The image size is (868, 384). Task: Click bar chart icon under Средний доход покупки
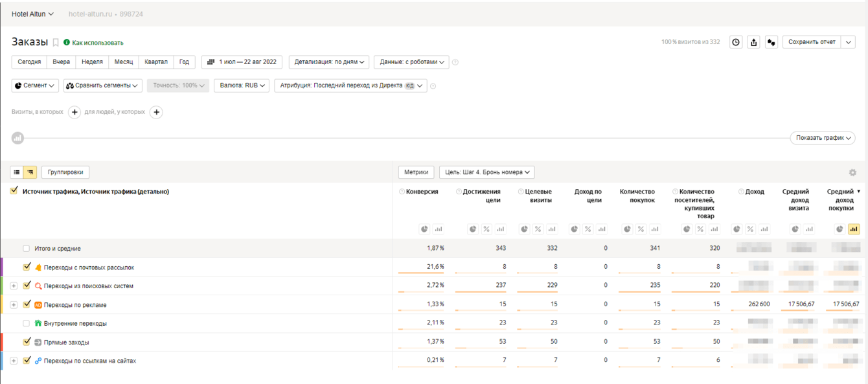click(854, 229)
